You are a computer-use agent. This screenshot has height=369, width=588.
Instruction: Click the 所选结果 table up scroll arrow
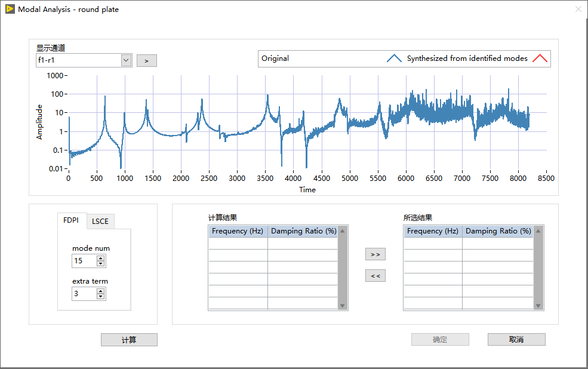tap(538, 231)
